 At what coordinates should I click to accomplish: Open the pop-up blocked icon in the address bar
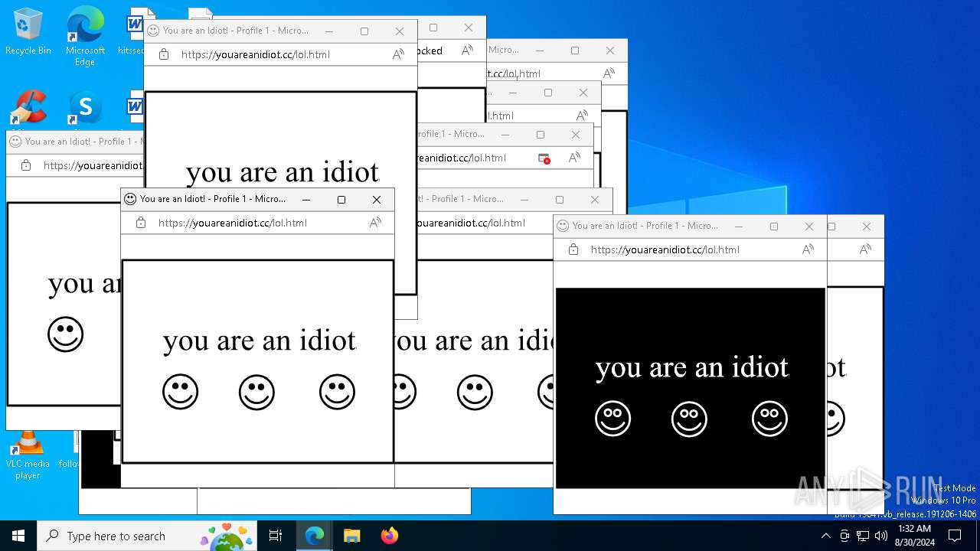pos(544,158)
